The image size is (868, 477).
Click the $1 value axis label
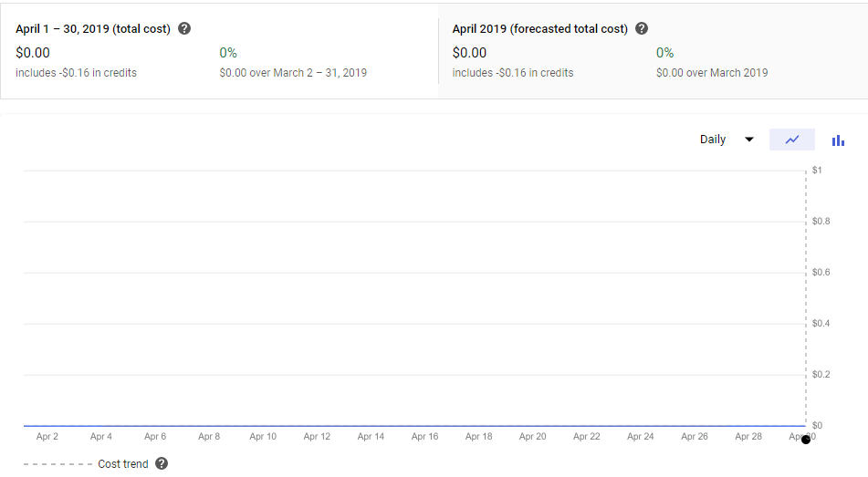(x=817, y=171)
